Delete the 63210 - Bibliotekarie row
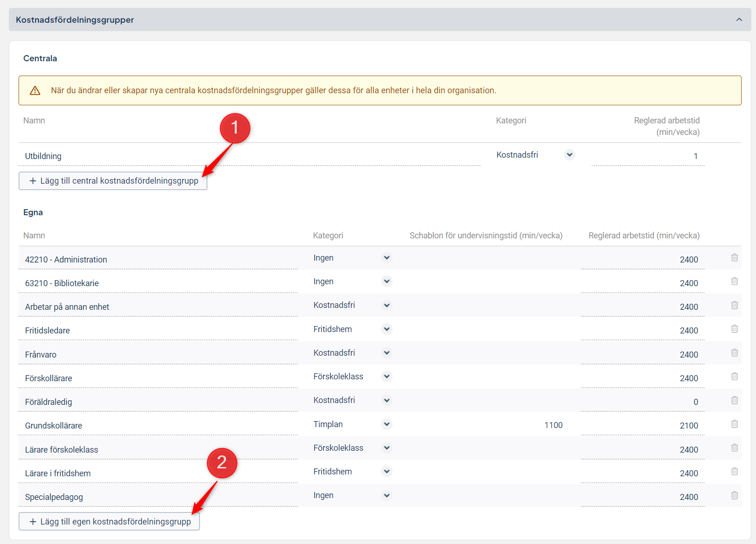This screenshot has width=756, height=544. [x=735, y=281]
